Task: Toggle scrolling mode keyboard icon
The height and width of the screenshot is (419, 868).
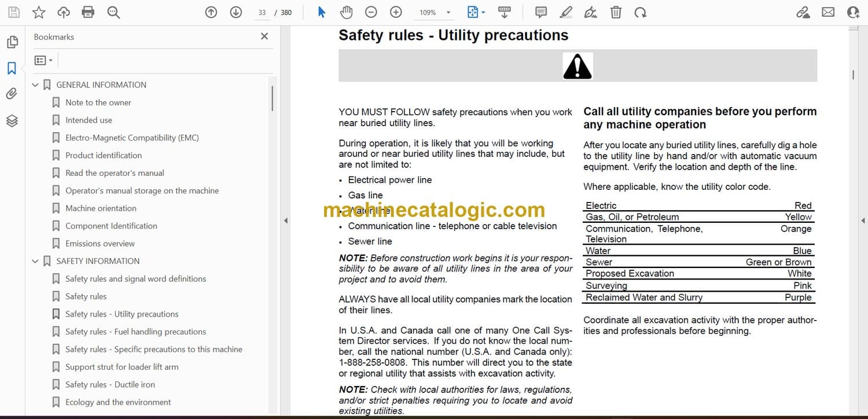Action: [504, 12]
